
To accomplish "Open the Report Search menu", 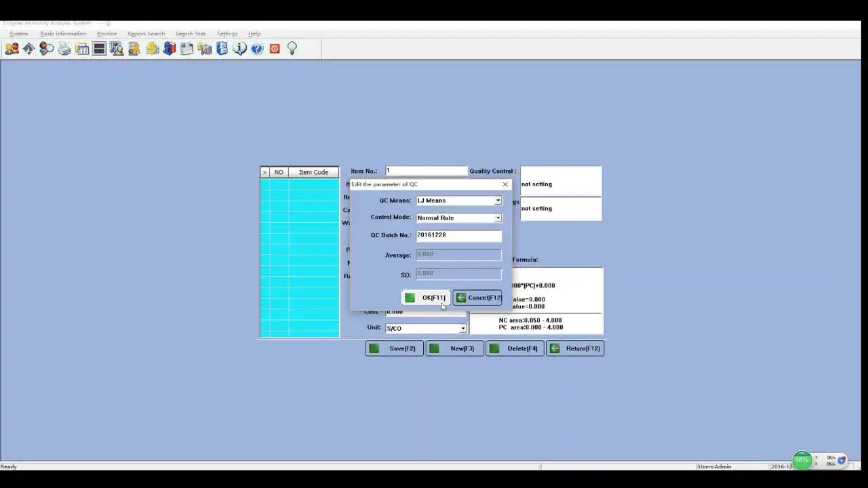I will tap(146, 34).
